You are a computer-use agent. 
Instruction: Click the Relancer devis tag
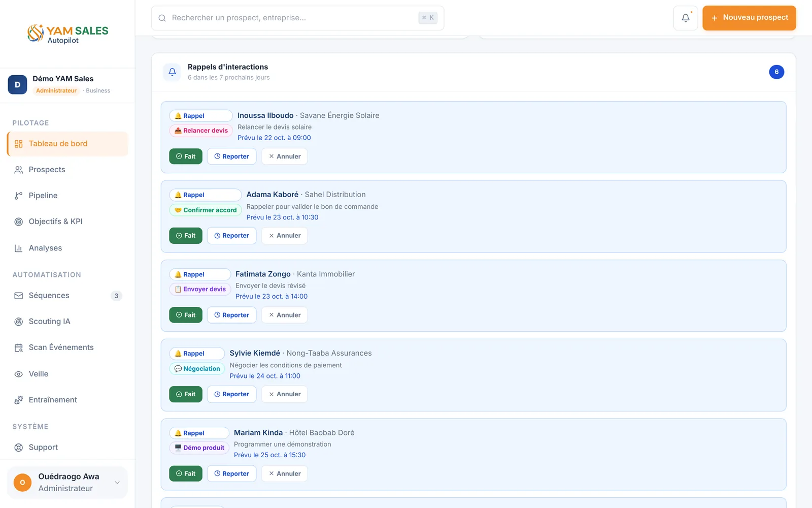coord(201,131)
